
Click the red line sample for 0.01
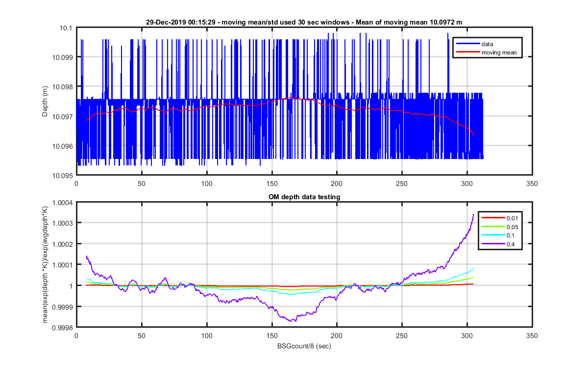click(x=493, y=218)
